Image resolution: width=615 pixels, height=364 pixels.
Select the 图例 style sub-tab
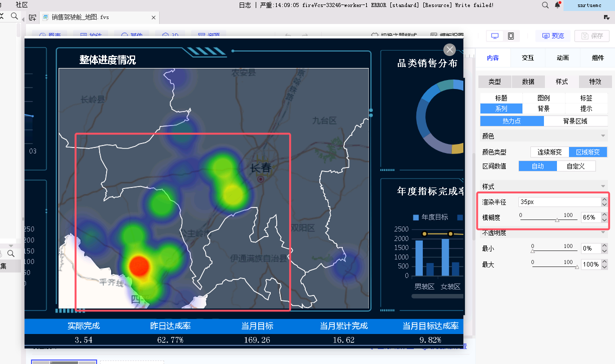[x=544, y=98]
